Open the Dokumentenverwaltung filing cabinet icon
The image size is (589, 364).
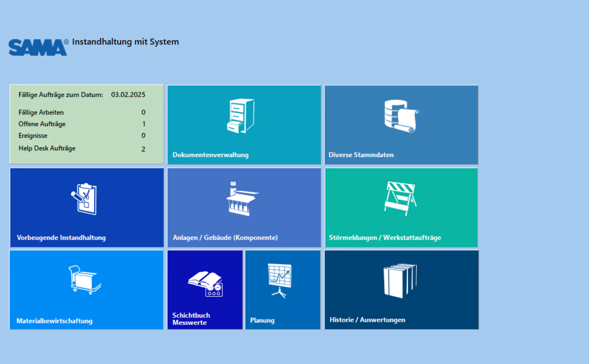(241, 116)
